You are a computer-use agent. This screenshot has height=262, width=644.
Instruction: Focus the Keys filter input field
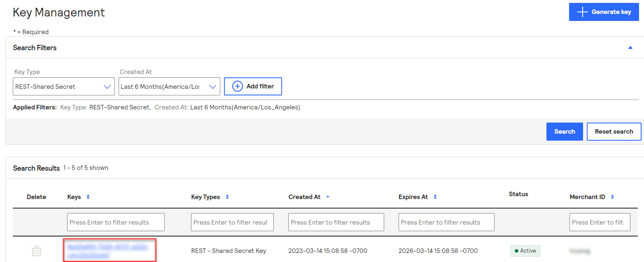pyautogui.click(x=116, y=222)
